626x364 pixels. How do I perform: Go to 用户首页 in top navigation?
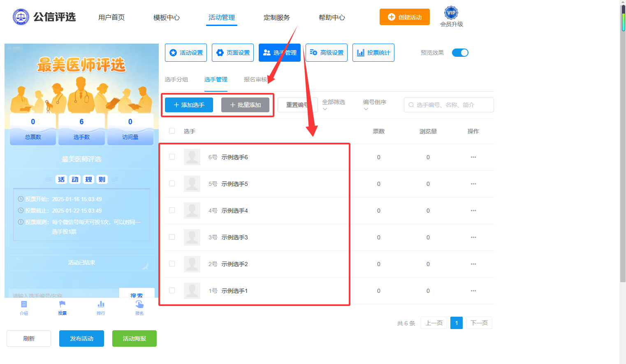[111, 17]
